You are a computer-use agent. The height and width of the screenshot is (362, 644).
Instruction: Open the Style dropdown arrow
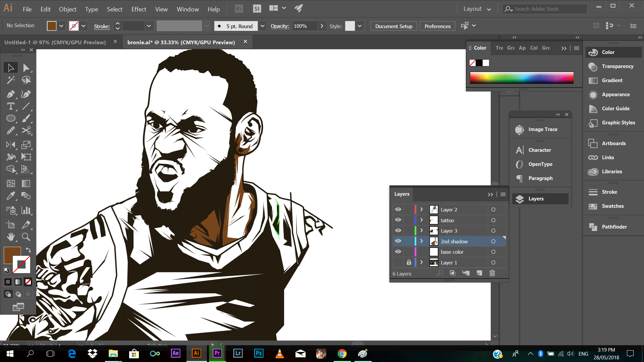coord(360,26)
